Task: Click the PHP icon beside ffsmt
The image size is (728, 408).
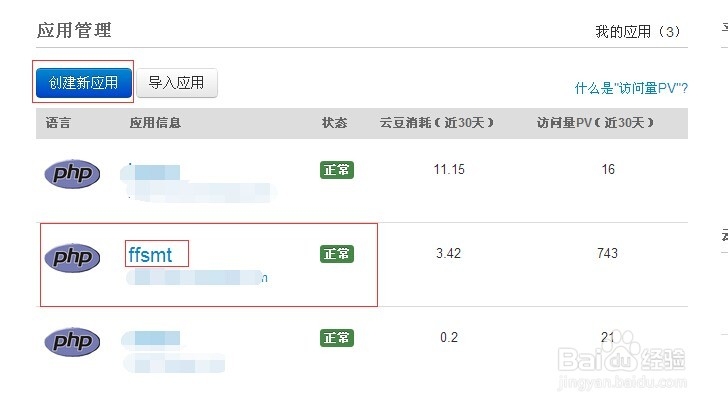Action: click(72, 257)
